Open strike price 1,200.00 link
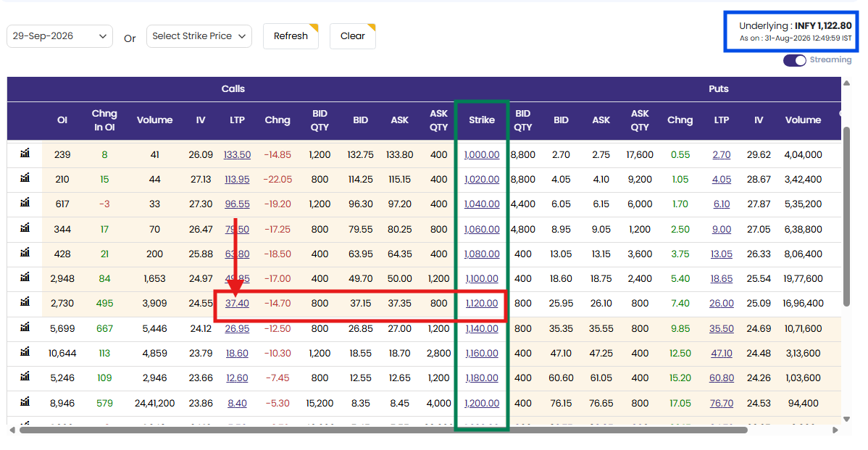The image size is (868, 450). (x=482, y=404)
